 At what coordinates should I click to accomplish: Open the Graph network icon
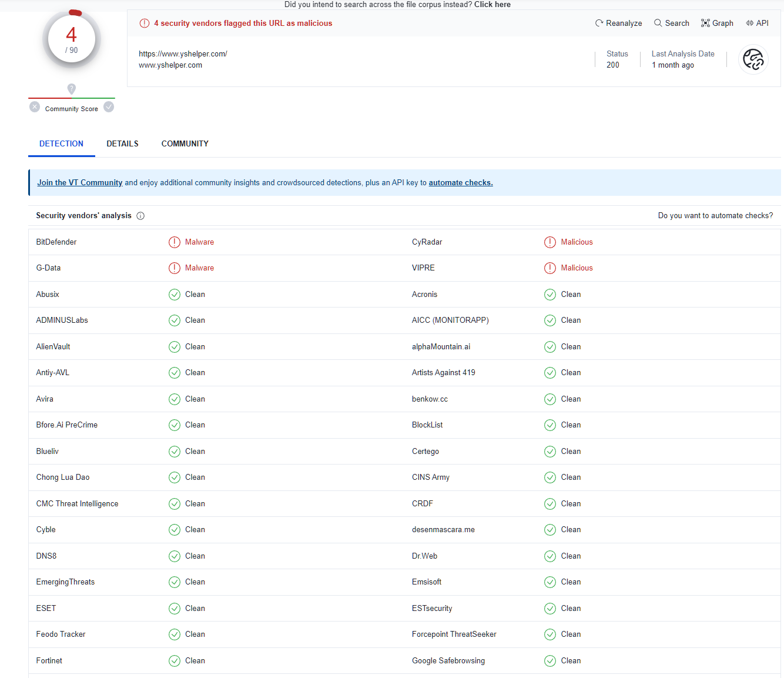[x=705, y=24]
